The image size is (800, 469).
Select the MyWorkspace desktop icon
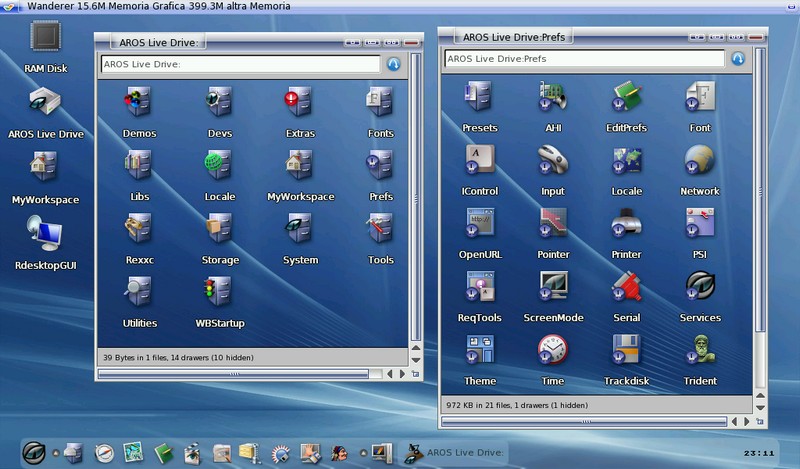(44, 166)
